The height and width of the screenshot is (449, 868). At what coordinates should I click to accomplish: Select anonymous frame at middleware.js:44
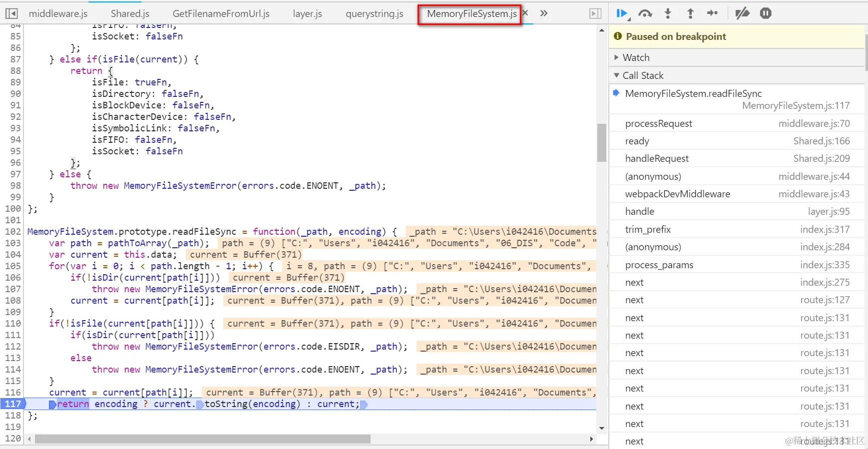pos(737,176)
